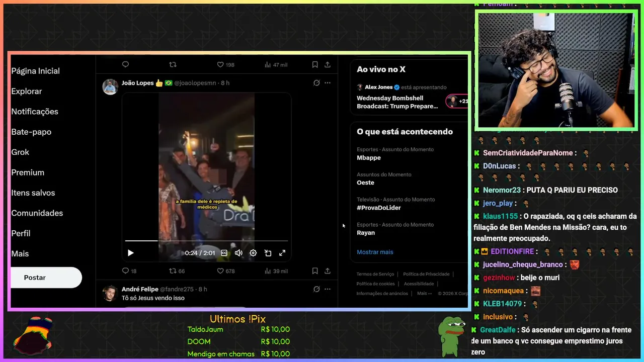Open Grok icon on João Lopes post
The width and height of the screenshot is (644, 362).
[316, 83]
